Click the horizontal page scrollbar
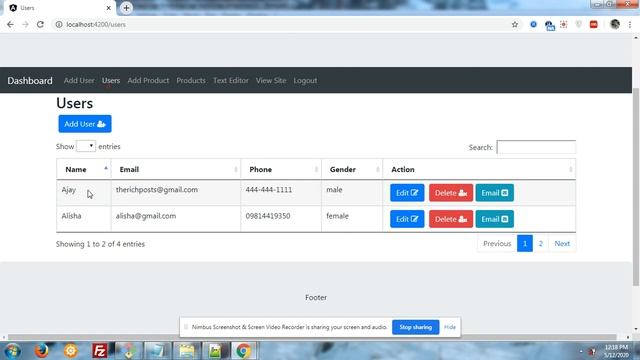 (x=312, y=337)
